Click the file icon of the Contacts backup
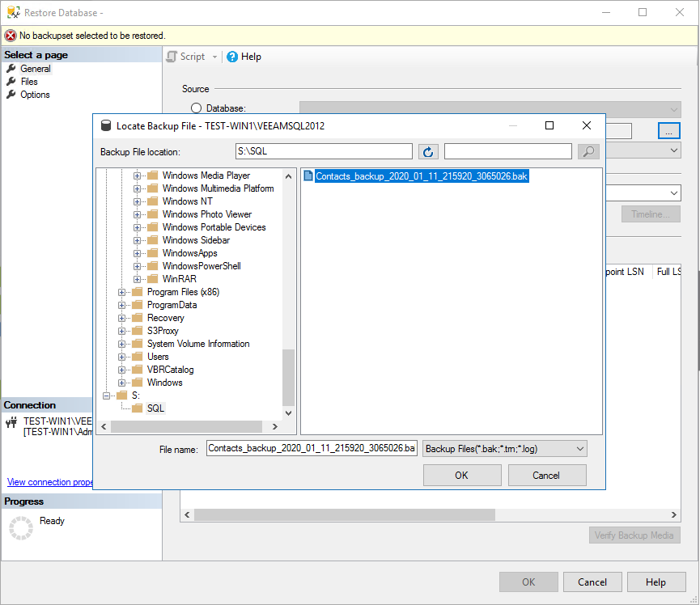Viewport: 700px width, 605px height. click(308, 176)
